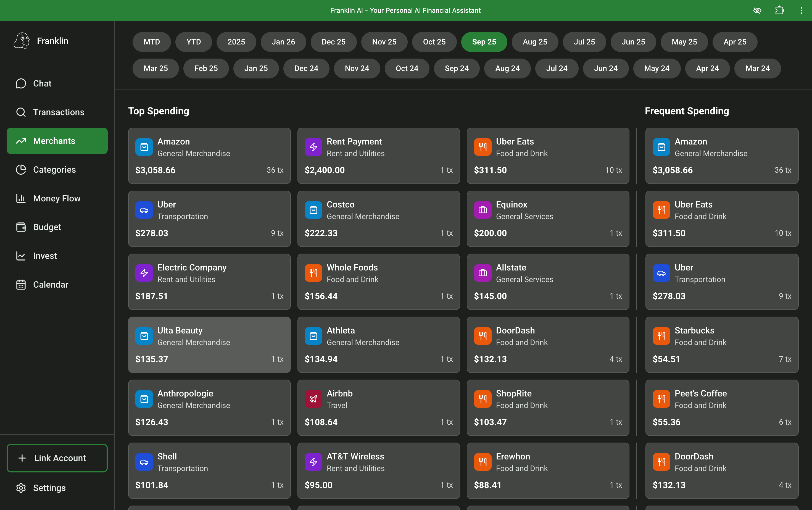Click the briefcase icon on Allstate card
This screenshot has width=812, height=510.
483,273
